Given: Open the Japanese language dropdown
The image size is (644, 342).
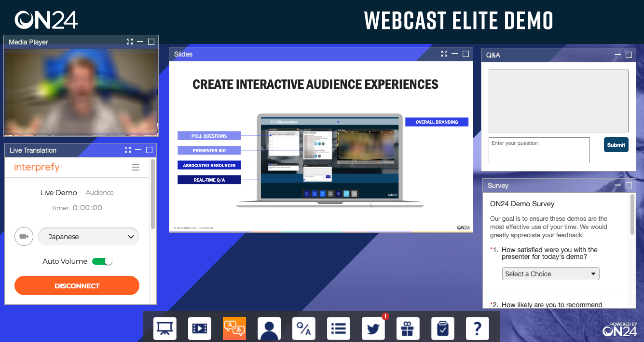Looking at the screenshot, I should [x=88, y=237].
